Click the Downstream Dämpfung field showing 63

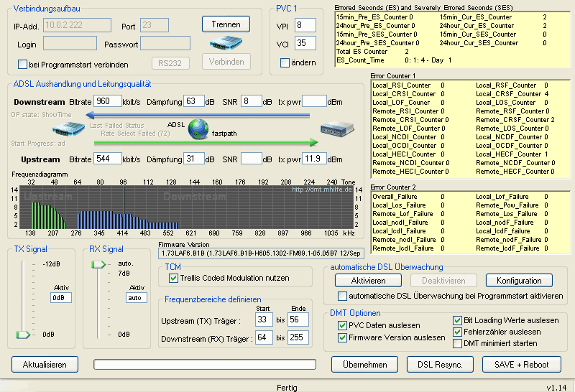(x=193, y=101)
